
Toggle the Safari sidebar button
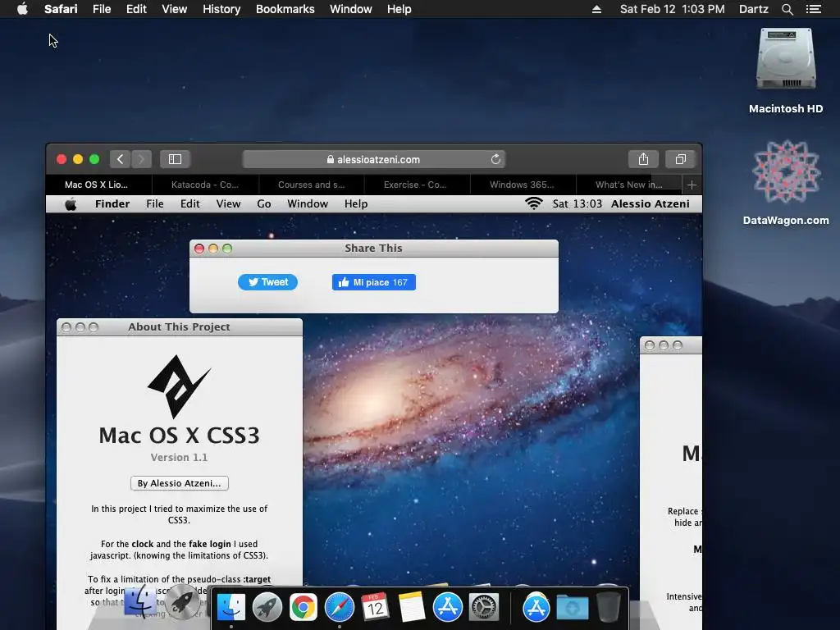pyautogui.click(x=176, y=159)
